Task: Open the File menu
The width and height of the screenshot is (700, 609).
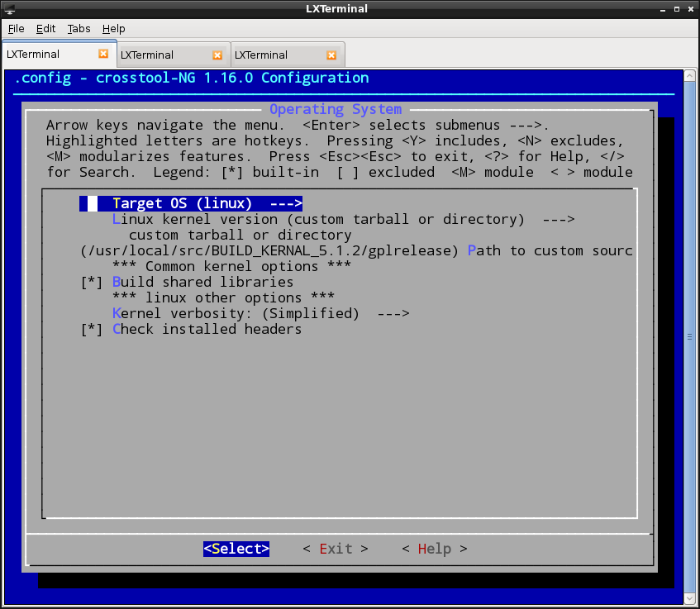Action: tap(16, 29)
